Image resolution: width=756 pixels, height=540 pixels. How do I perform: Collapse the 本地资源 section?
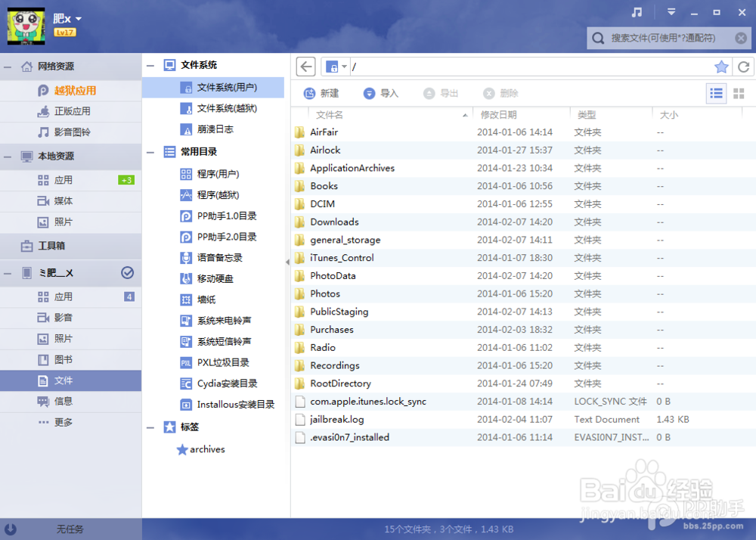tap(8, 157)
